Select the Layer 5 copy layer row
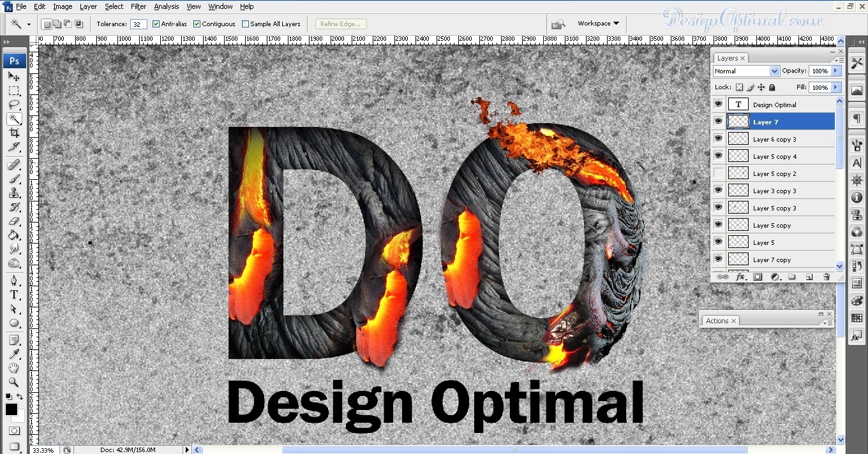 (x=773, y=225)
